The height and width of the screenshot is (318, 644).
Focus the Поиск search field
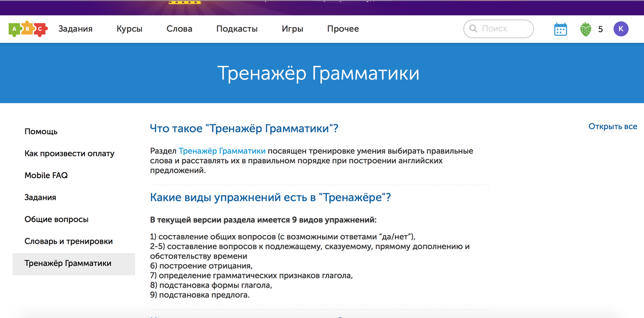[x=498, y=29]
